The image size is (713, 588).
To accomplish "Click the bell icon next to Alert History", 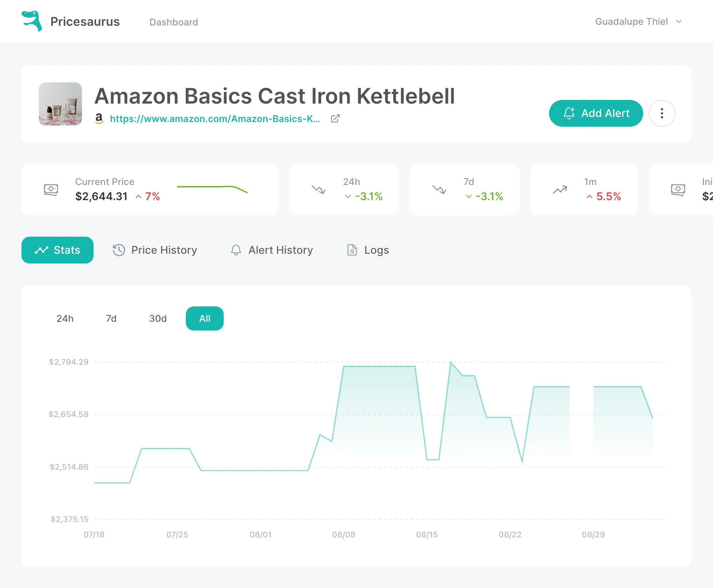I will [236, 250].
